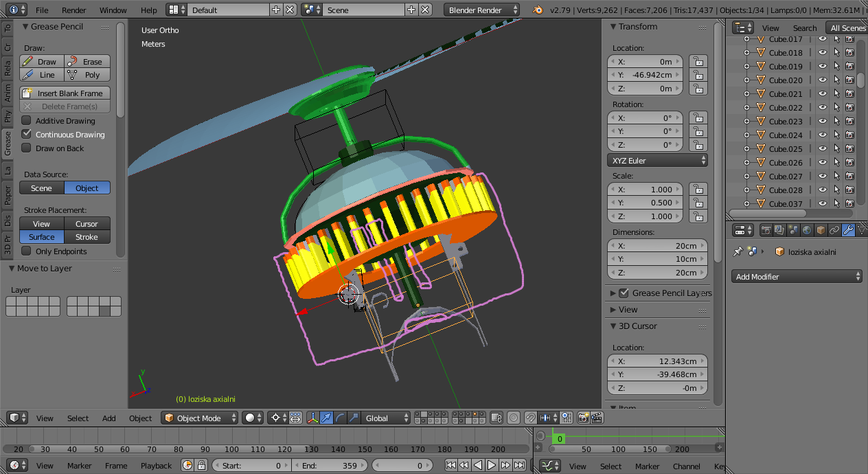Click the green frame 0 marker
The height and width of the screenshot is (474, 868).
pyautogui.click(x=560, y=438)
